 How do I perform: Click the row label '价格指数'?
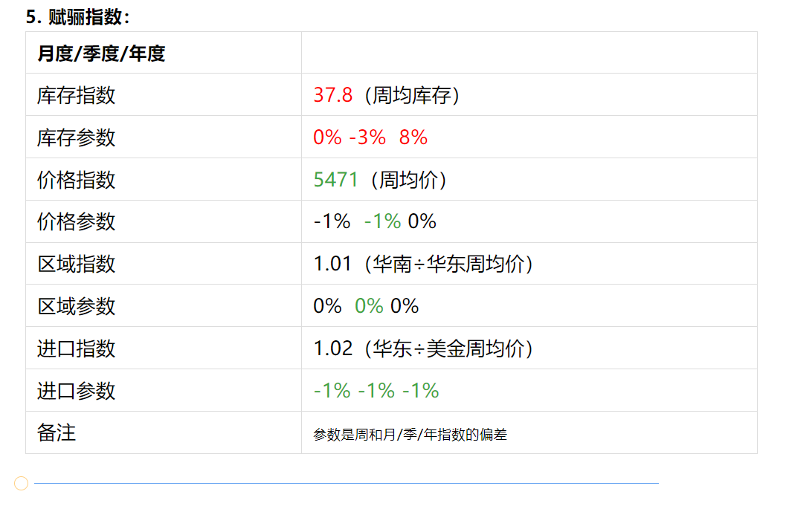coord(76,180)
